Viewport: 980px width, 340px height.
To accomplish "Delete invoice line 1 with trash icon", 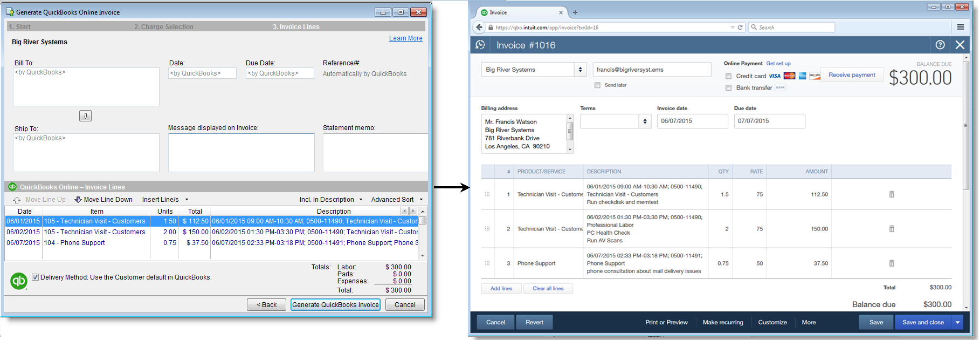I will 892,194.
